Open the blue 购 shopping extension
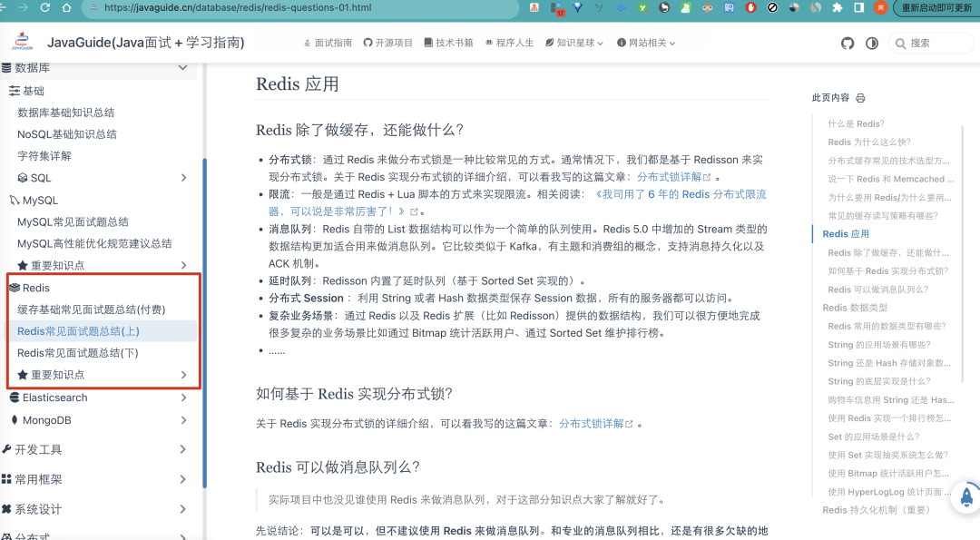This screenshot has width=980, height=540. click(x=730, y=7)
